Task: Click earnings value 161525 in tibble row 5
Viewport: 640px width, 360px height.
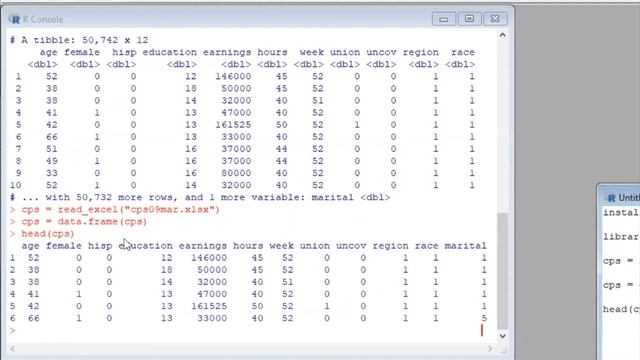Action: tap(233, 124)
